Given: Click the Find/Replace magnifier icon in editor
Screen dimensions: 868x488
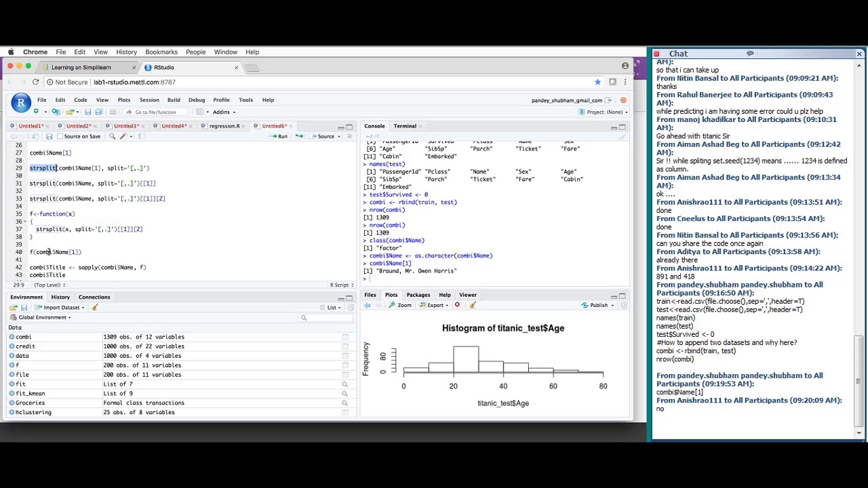Looking at the screenshot, I should point(112,136).
